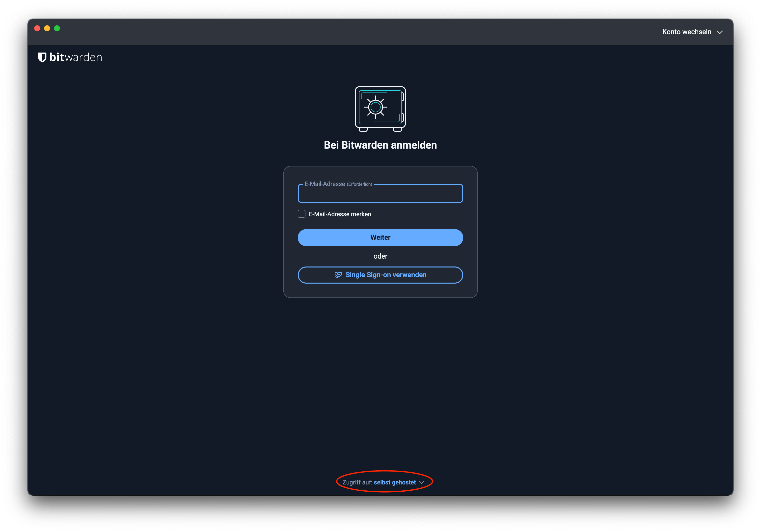Click the 'Bei Bitwarden anmelden' heading
The image size is (761, 532).
coord(380,145)
